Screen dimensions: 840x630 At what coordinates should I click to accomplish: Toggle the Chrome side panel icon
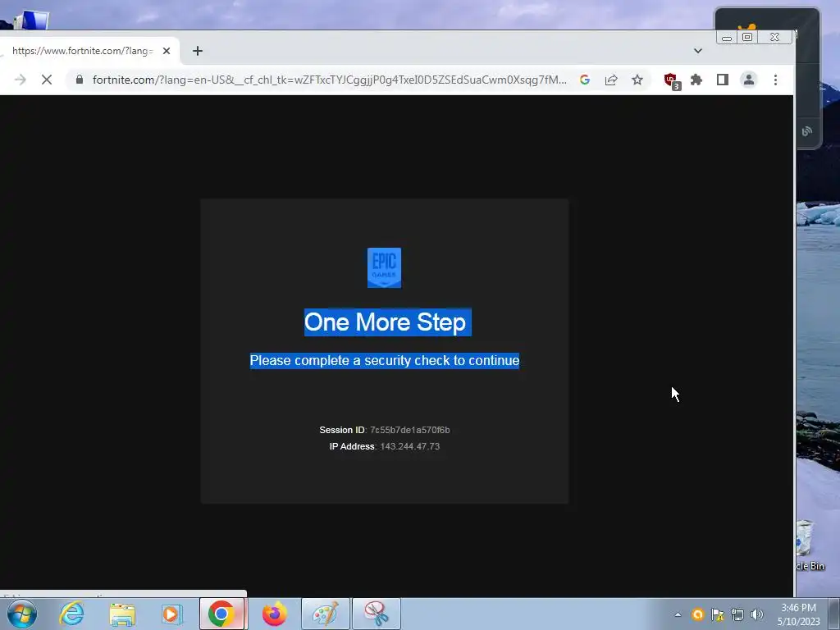pos(722,80)
